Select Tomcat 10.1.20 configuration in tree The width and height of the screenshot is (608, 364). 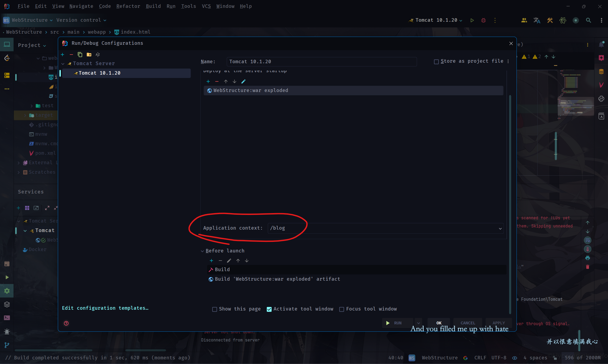pyautogui.click(x=126, y=73)
